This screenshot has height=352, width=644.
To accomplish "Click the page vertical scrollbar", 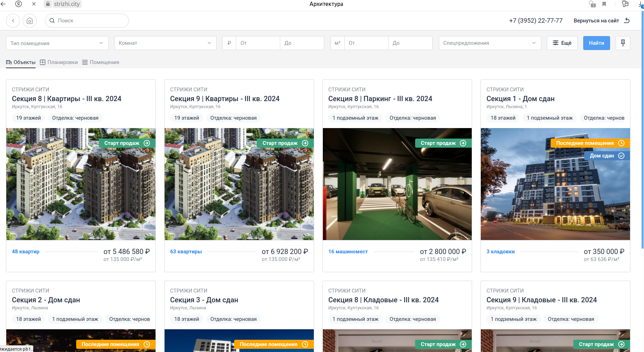I will point(642,129).
